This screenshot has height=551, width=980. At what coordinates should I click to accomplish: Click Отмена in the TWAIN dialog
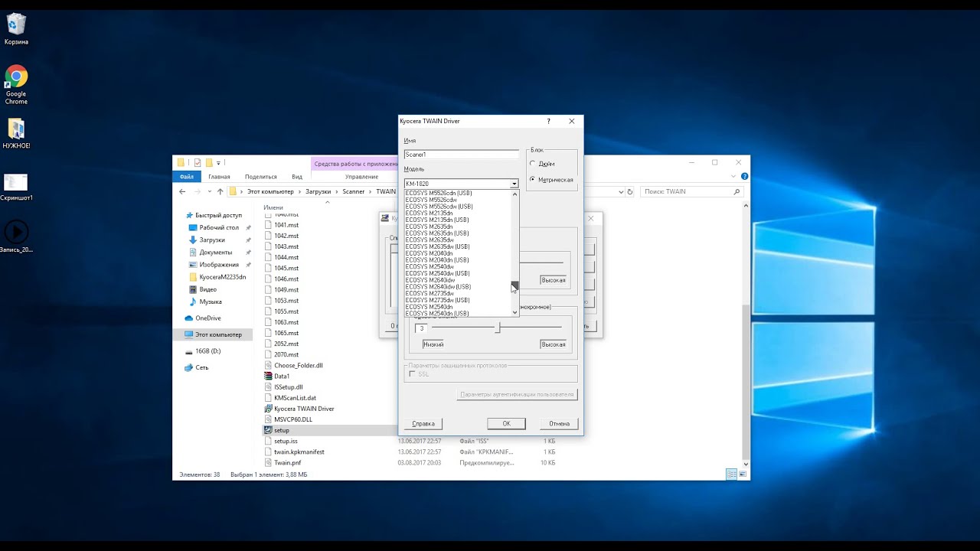point(559,423)
